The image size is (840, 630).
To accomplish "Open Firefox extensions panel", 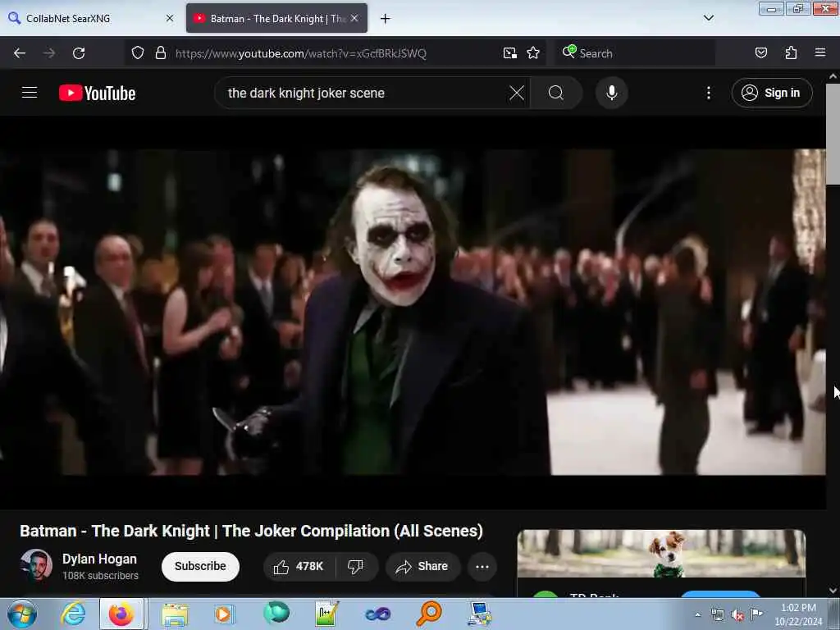I will 791,53.
